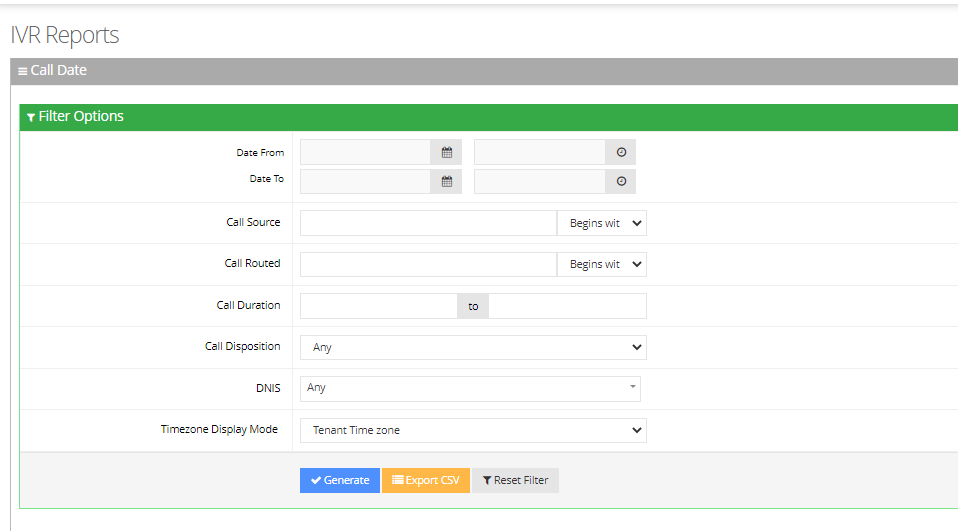Focus the Date From time field
The height and width of the screenshot is (531, 958).
click(x=540, y=152)
